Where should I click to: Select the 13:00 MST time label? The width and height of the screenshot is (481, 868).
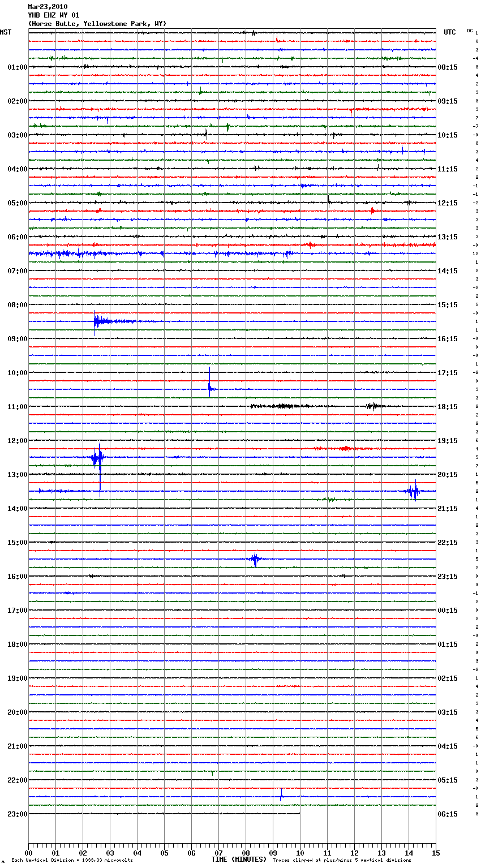[x=18, y=475]
